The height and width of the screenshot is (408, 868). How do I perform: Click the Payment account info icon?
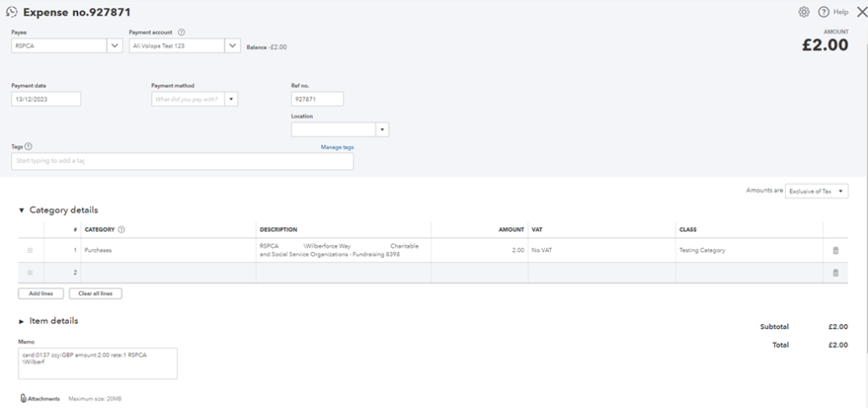[181, 33]
